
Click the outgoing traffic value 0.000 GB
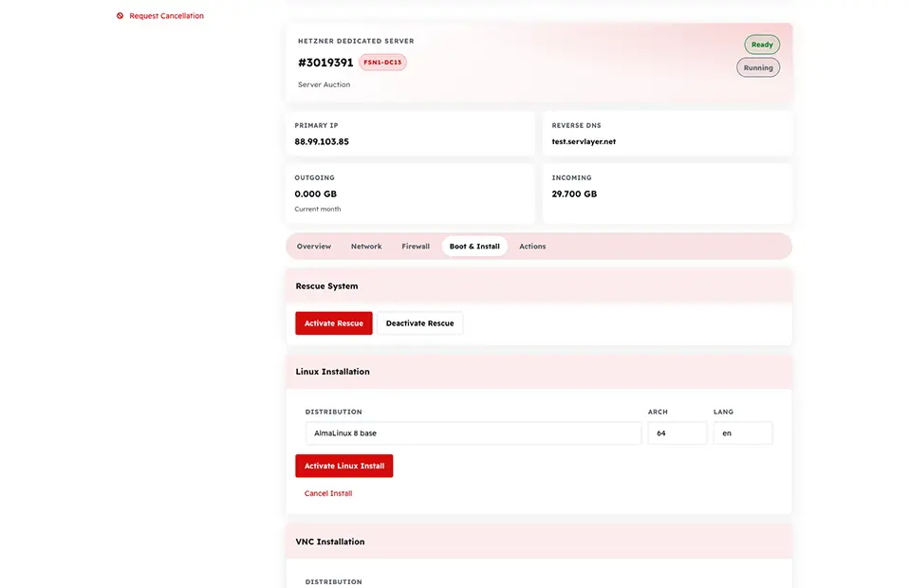(315, 194)
